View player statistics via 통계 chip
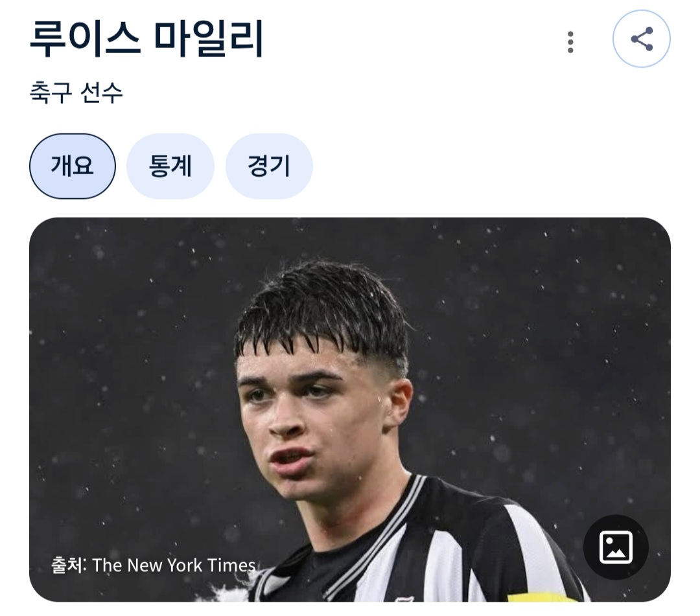The image size is (700, 616). pyautogui.click(x=170, y=166)
